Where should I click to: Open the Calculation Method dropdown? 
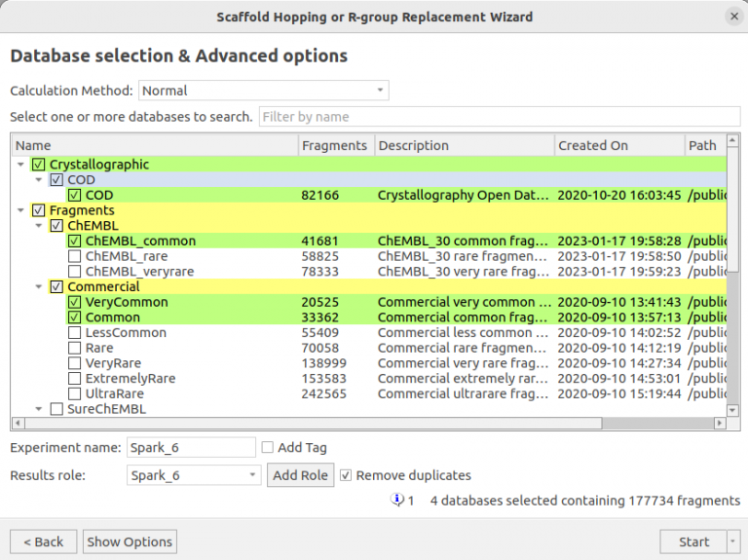point(263,91)
